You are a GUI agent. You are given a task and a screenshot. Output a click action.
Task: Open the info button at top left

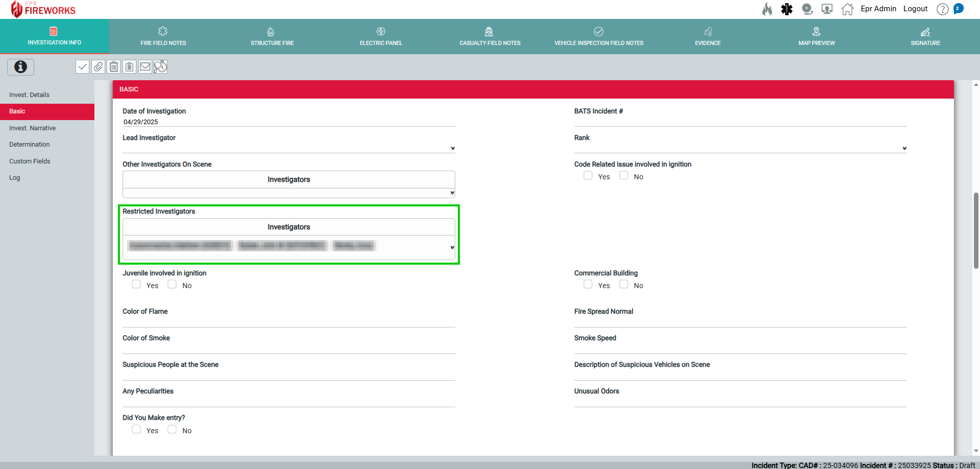[20, 67]
